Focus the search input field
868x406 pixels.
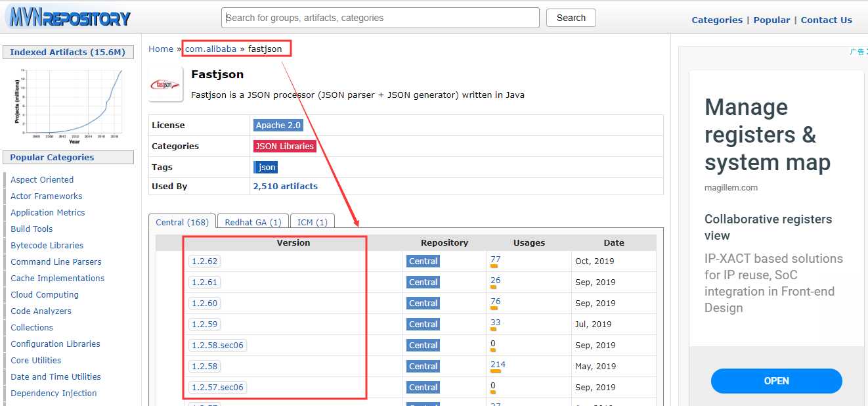tap(380, 18)
